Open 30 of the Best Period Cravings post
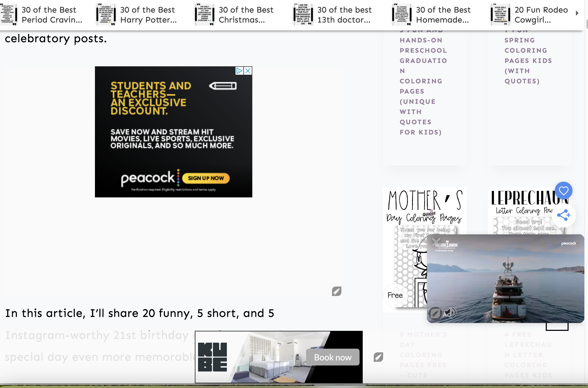The image size is (588, 388). coord(52,15)
